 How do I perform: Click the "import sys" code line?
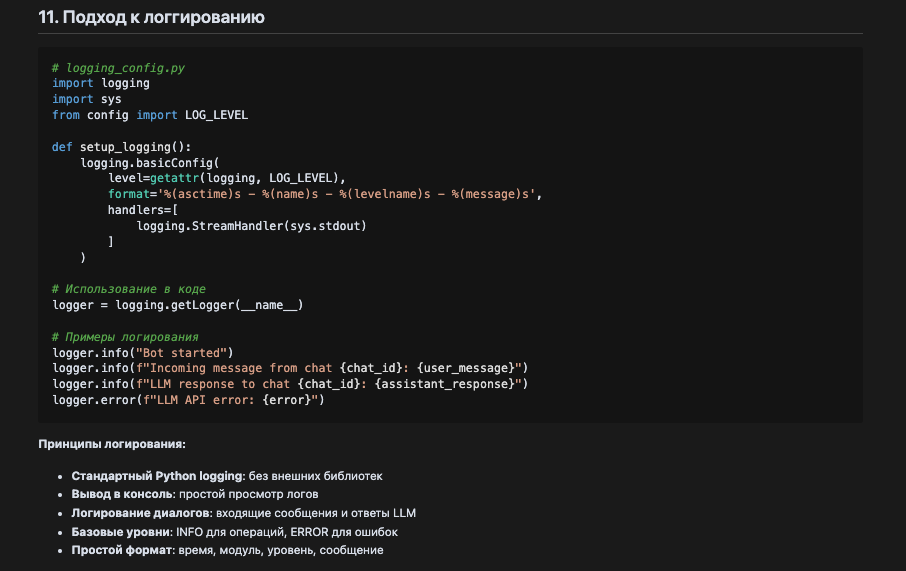point(87,99)
